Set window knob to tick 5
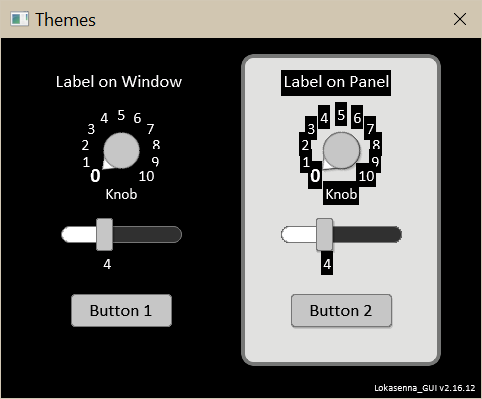 (121, 115)
